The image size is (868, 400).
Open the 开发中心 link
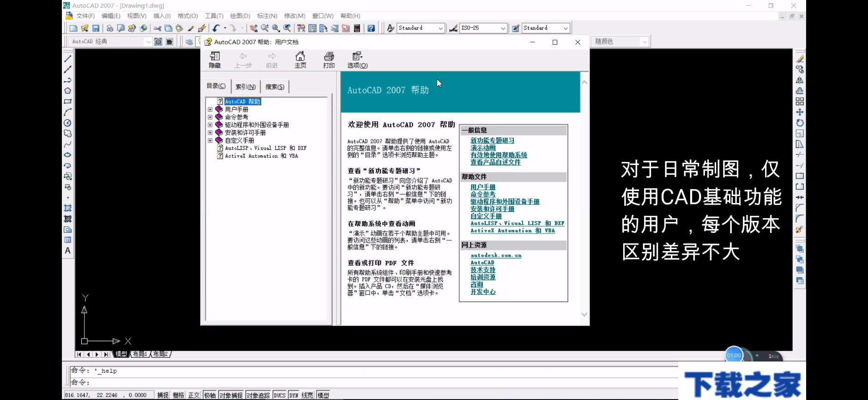point(483,292)
